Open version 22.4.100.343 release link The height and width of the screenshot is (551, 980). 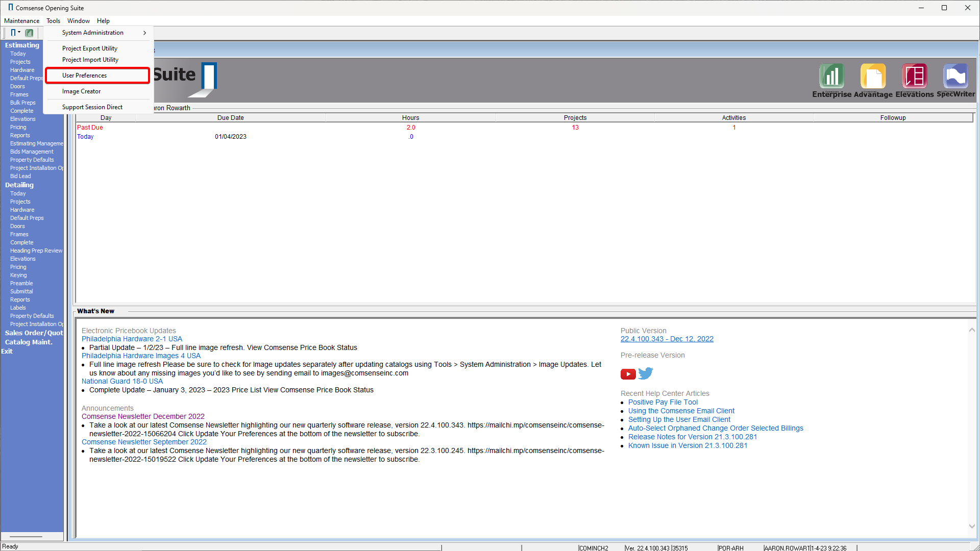click(x=667, y=339)
